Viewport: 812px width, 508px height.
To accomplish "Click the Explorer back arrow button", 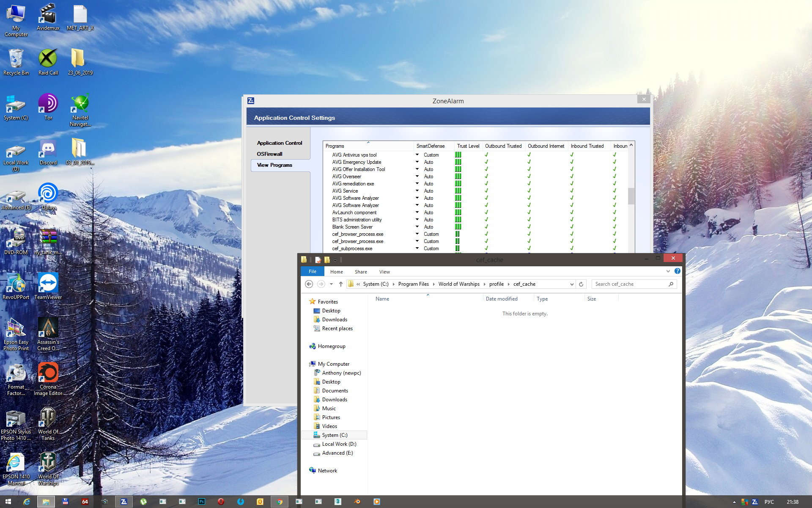I will [x=309, y=284].
